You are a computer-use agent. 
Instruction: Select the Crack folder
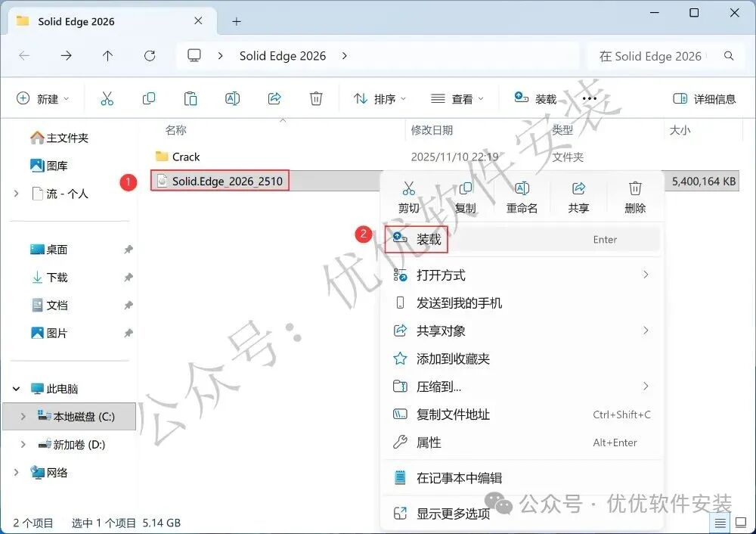point(186,157)
